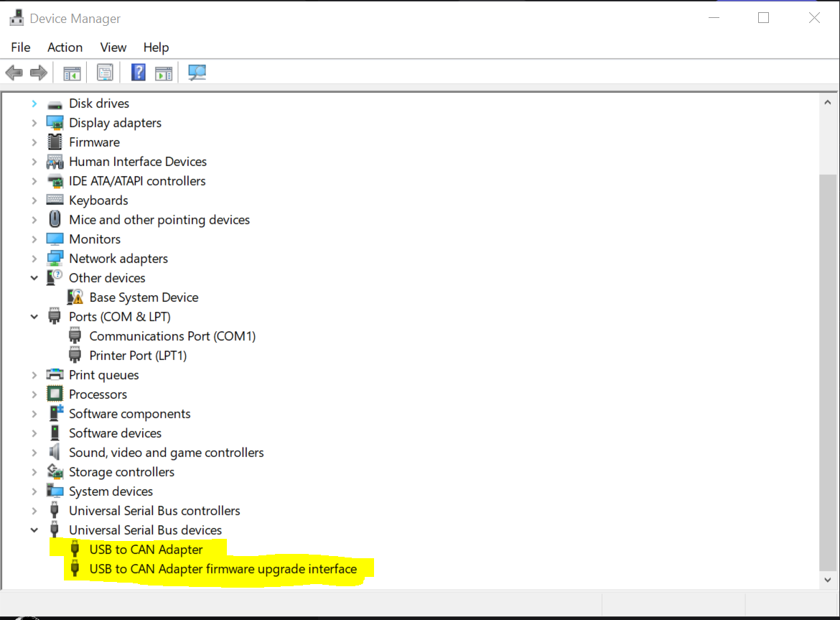Select USB to CAN Adapter device

tap(146, 550)
